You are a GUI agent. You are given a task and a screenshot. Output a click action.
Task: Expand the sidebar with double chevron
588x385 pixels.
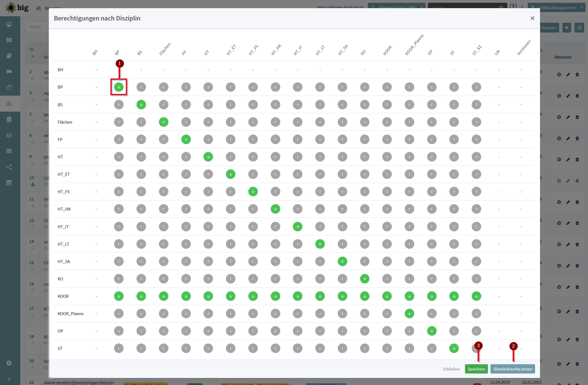click(x=9, y=379)
